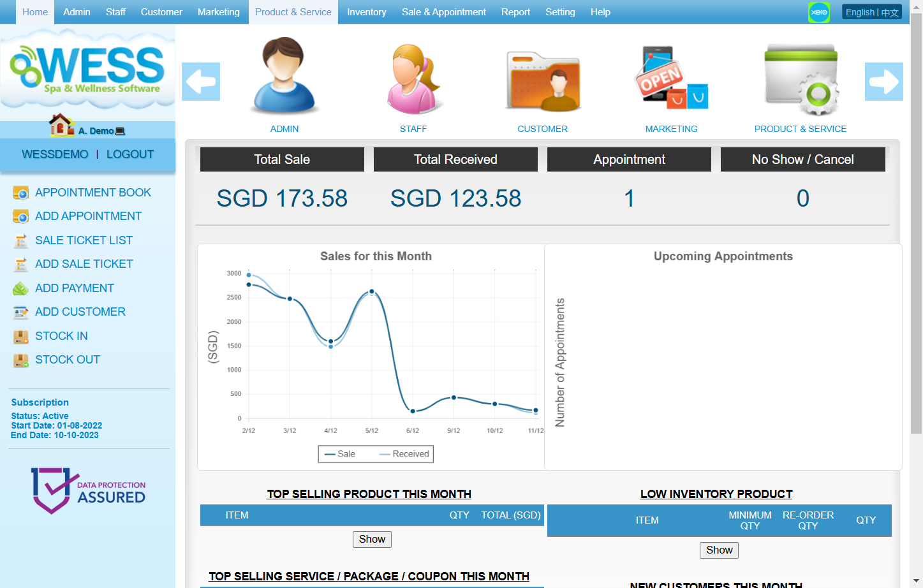
Task: Click the Data Protection Assured badge
Action: (x=89, y=490)
